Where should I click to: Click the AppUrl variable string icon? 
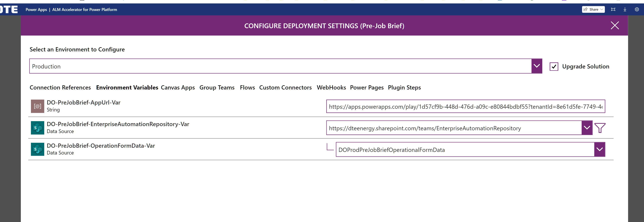37,106
